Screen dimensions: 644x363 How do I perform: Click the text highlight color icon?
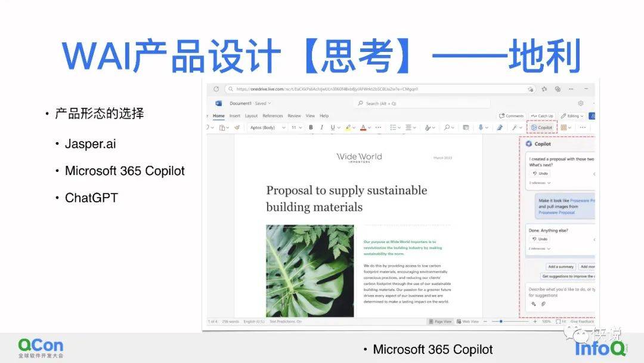point(348,127)
